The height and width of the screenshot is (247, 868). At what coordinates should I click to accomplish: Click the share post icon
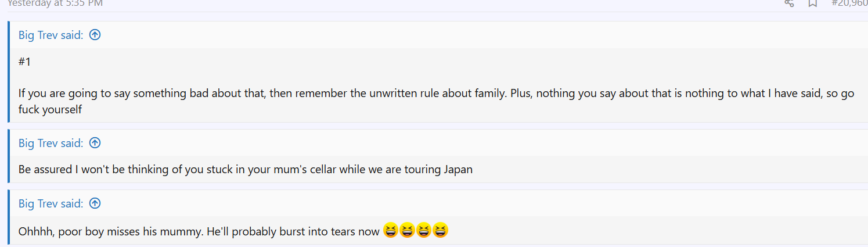coord(789,3)
